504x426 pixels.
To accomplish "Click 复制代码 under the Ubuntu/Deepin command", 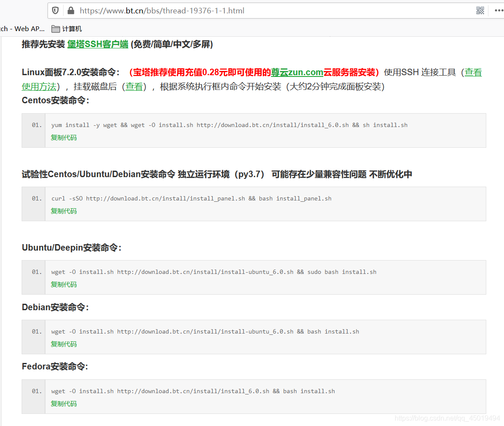I will (x=63, y=284).
